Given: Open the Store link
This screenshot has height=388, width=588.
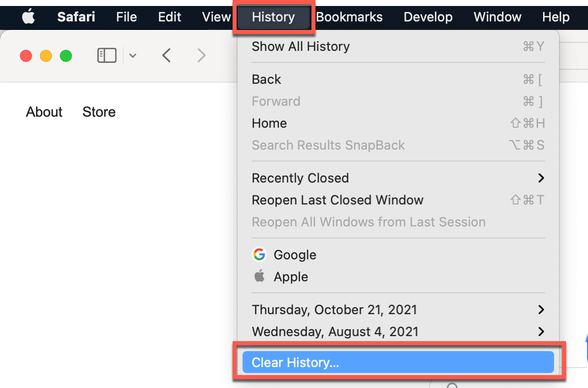Looking at the screenshot, I should coord(98,112).
